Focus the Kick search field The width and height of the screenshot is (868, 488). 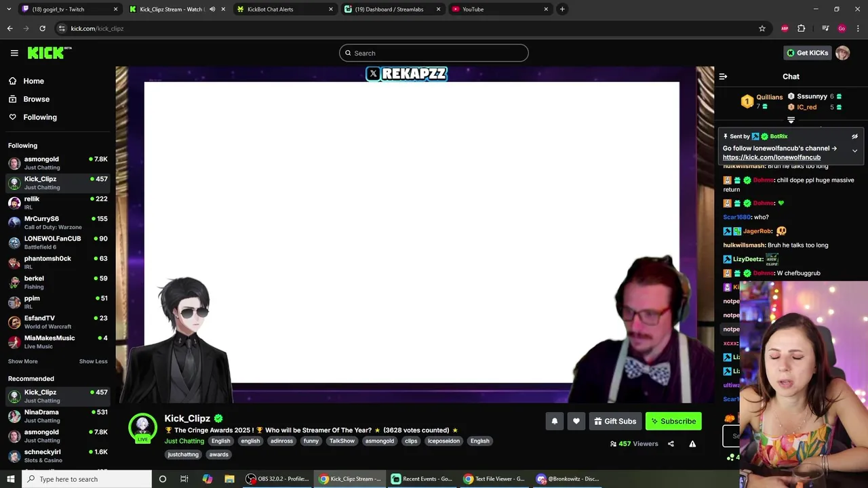[x=434, y=53]
